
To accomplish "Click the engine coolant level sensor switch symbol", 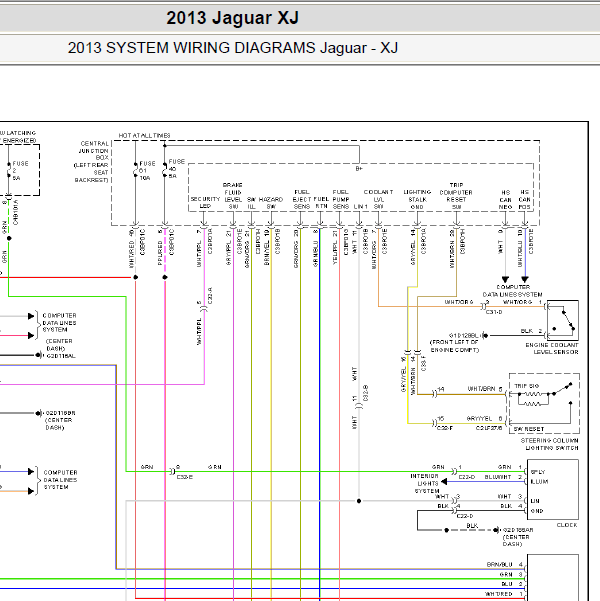I will [562, 320].
